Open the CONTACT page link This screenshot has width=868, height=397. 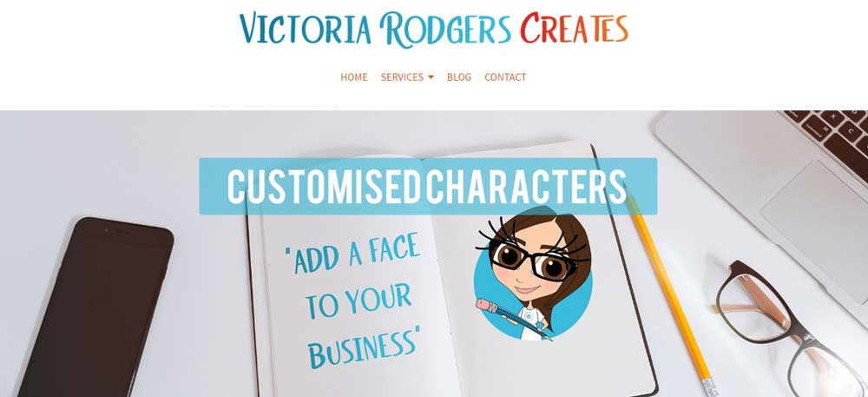[505, 77]
